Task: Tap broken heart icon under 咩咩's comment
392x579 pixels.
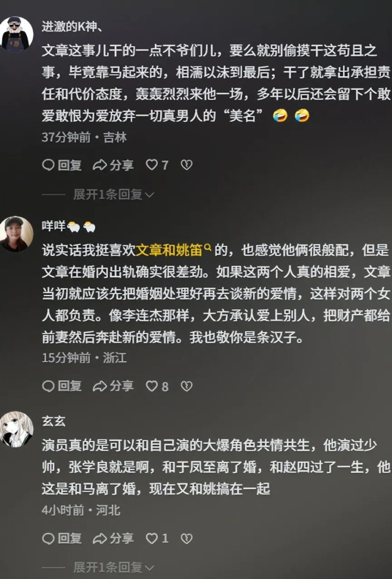Action: tap(186, 386)
